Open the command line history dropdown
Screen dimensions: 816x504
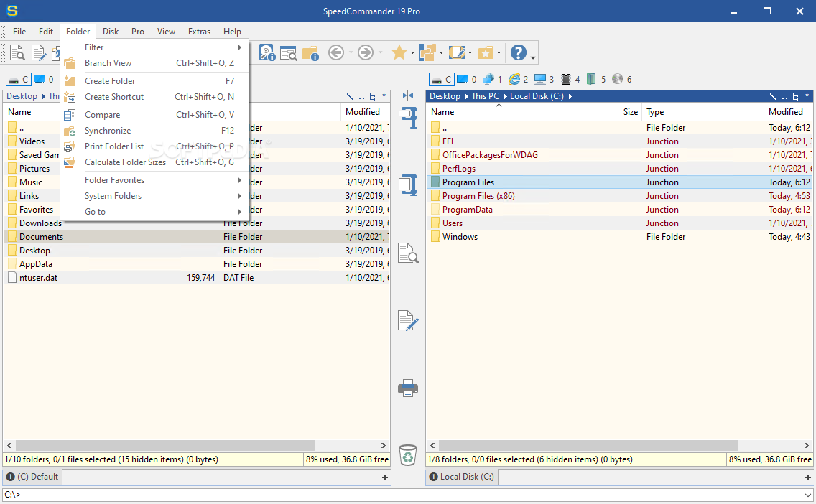tap(807, 495)
